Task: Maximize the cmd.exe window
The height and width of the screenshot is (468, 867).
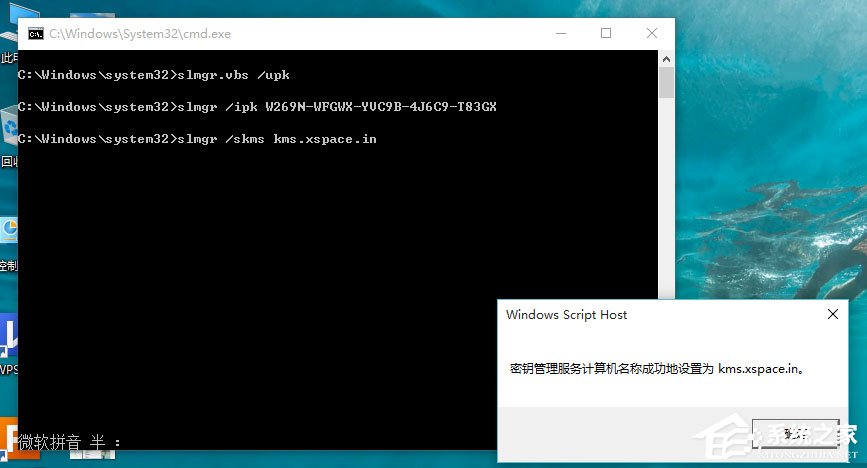Action: [606, 33]
